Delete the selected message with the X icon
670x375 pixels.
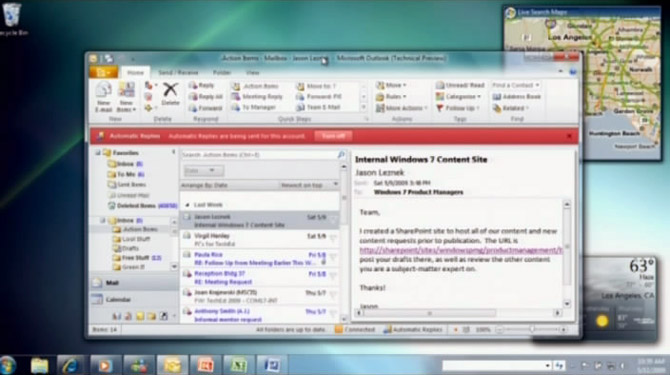coord(170,94)
